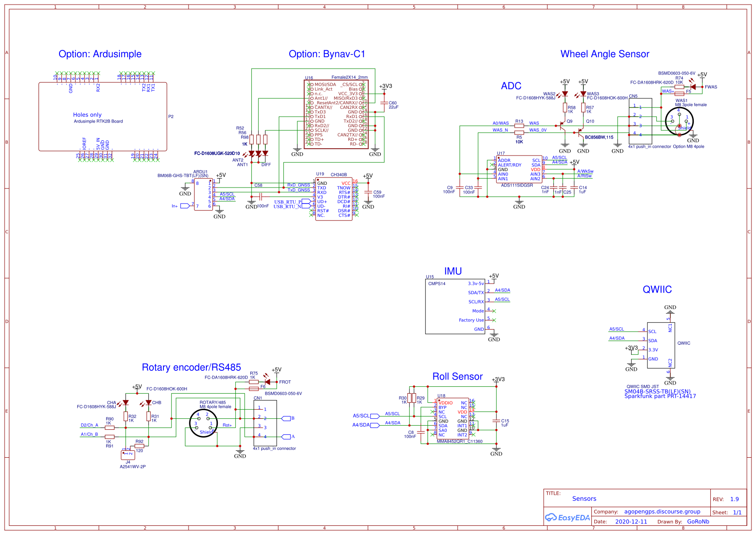Click the agopengps.discourse.group company link

[661, 512]
